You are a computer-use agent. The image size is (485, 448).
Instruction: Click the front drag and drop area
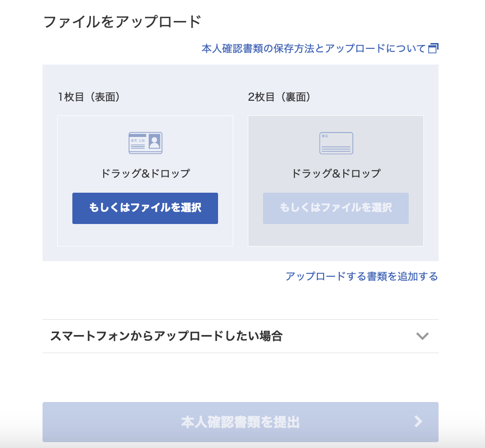tap(145, 172)
